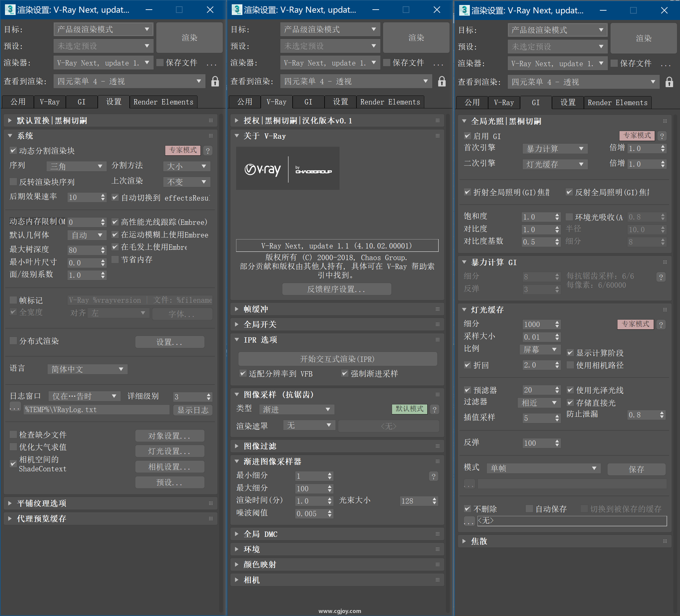Image resolution: width=680 pixels, height=616 pixels.
Task: Click spinner arrows of 饱和度 value
Action: point(557,217)
